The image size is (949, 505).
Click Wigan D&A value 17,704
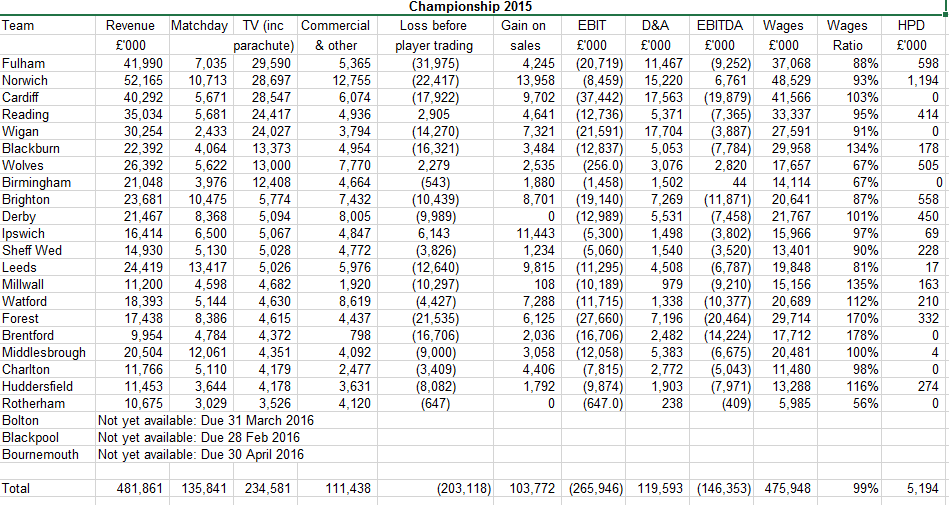point(662,131)
